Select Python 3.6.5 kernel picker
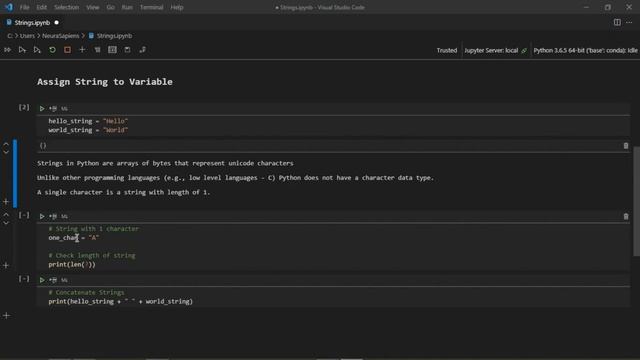Viewport: 640px width, 360px height. (x=585, y=50)
